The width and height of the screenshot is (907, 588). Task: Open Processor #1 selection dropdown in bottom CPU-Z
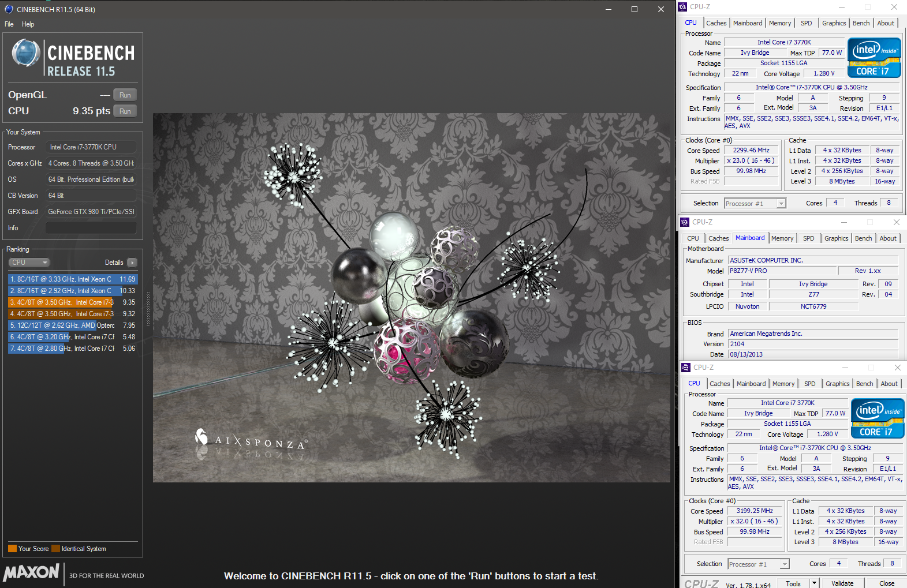pos(759,564)
